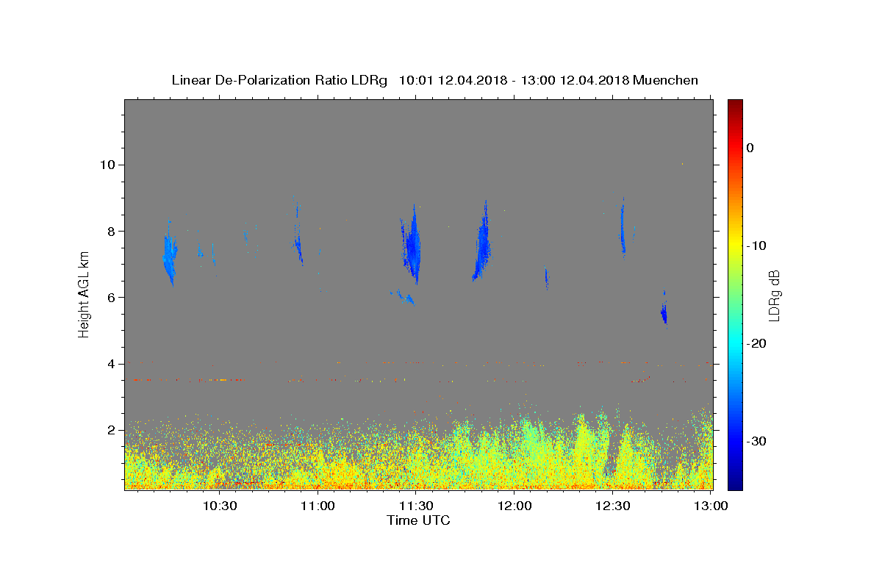Click the height tick label 2

(112, 430)
